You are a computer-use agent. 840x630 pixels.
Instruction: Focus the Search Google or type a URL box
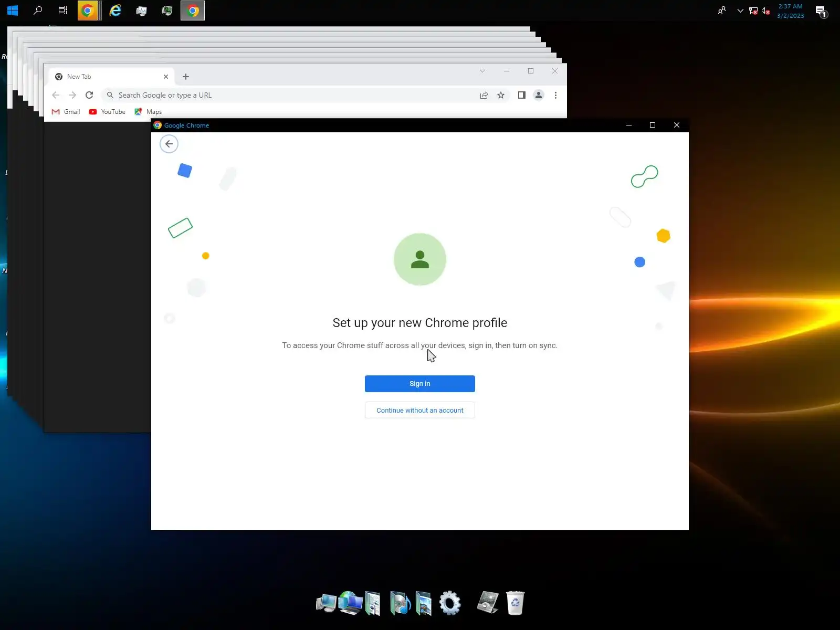coord(289,95)
